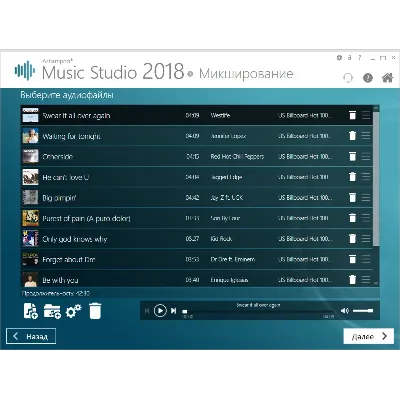Add audio file to the list
This screenshot has width=400, height=400.
click(x=31, y=311)
